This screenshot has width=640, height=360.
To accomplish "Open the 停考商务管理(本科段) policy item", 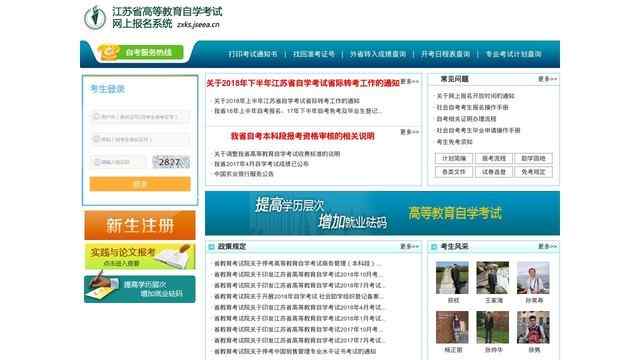I will click(298, 263).
